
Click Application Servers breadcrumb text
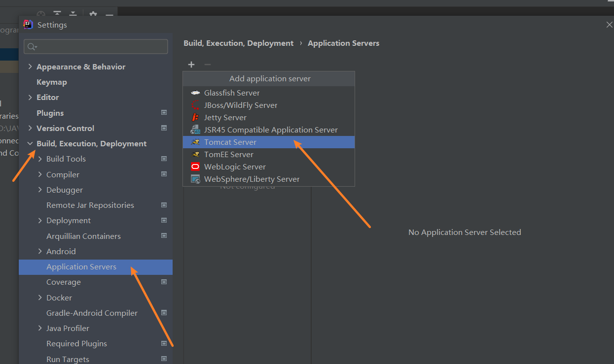pyautogui.click(x=344, y=43)
